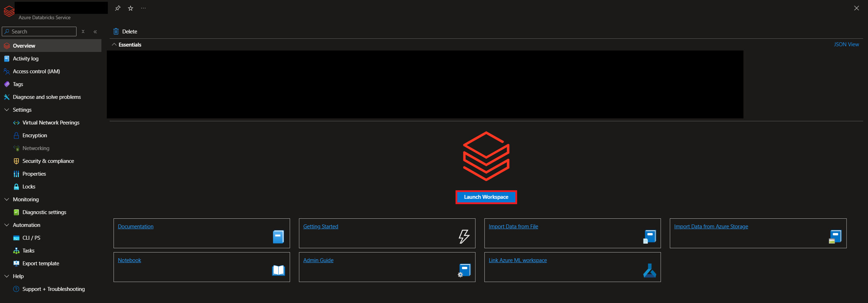Click the Azure ML flask icon
This screenshot has width=868, height=303.
(x=649, y=271)
